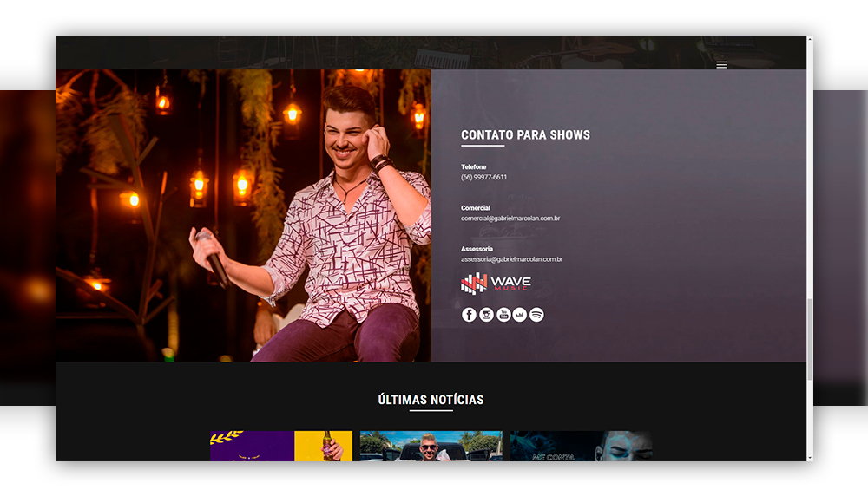Open the Facebook social icon
868x496 pixels.
click(x=469, y=315)
